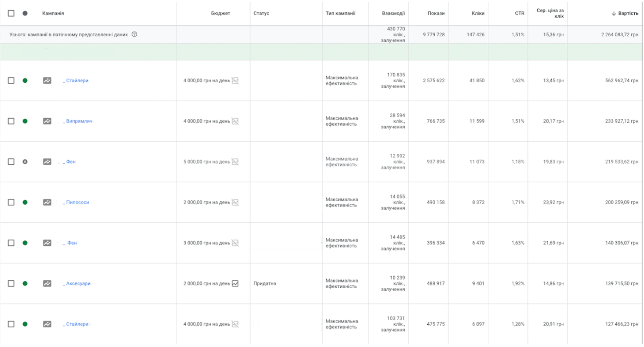
Task: Open the Аксесуари campaign link
Action: [x=78, y=284]
